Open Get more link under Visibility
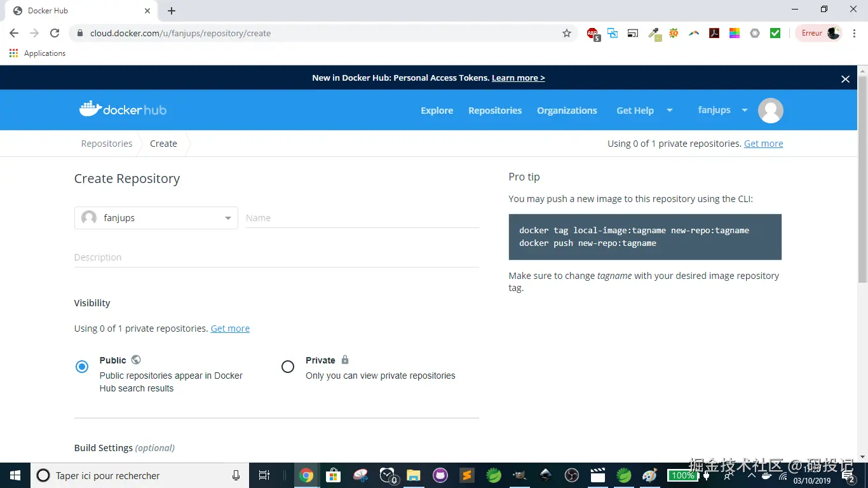The height and width of the screenshot is (488, 868). (230, 329)
